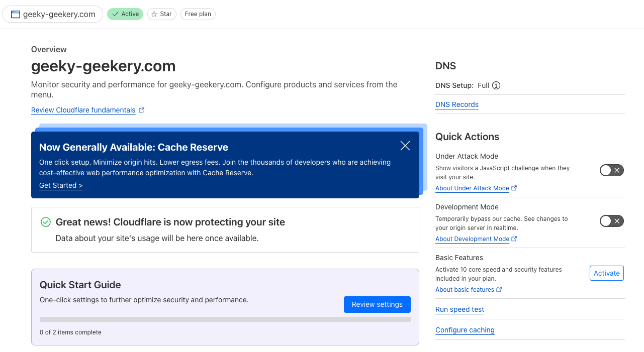Click the Free plan badge
The image size is (644, 352).
tap(198, 14)
